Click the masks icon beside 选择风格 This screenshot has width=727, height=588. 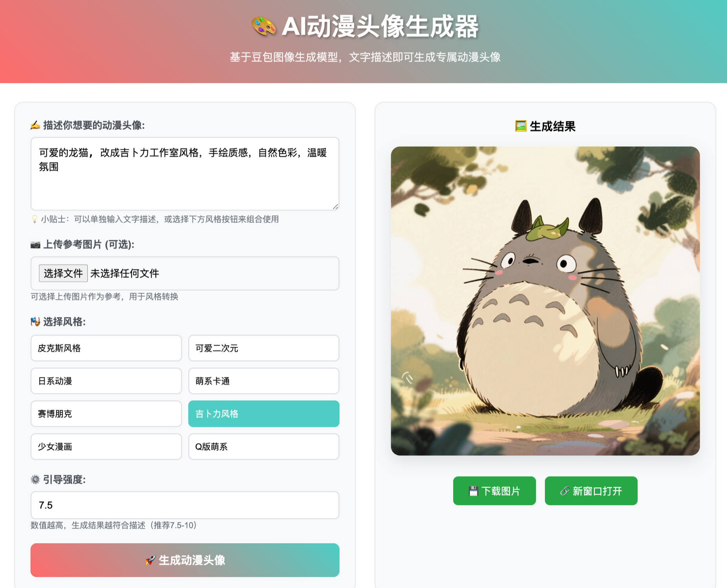click(35, 322)
